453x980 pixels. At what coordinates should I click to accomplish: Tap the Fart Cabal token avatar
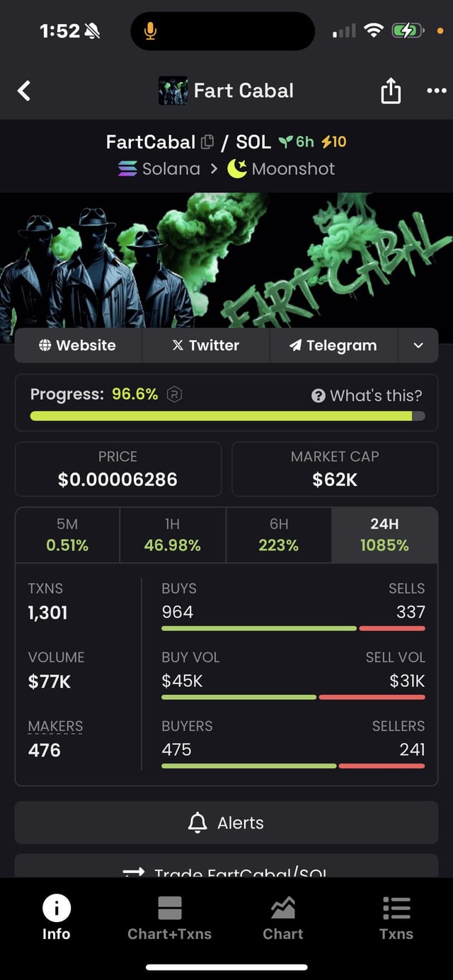click(173, 91)
